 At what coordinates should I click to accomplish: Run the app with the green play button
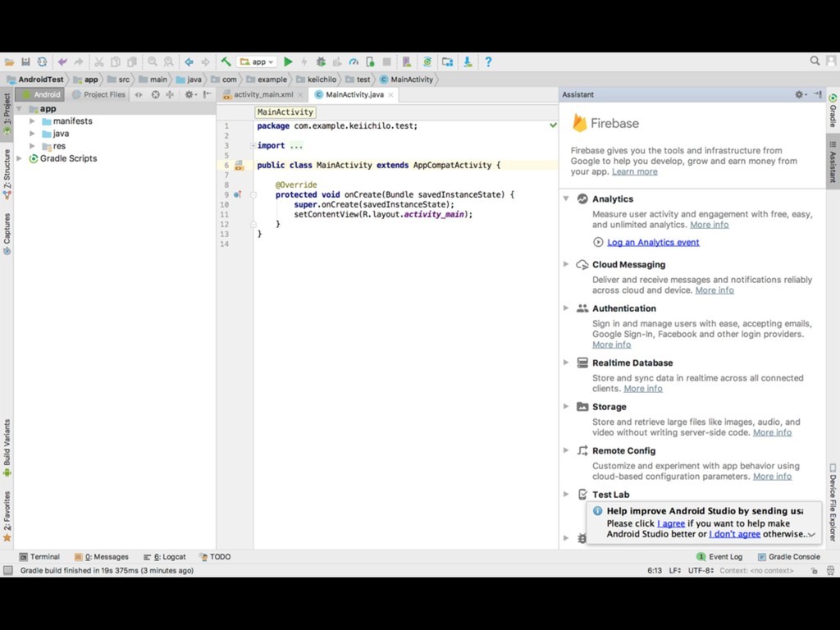coord(288,62)
